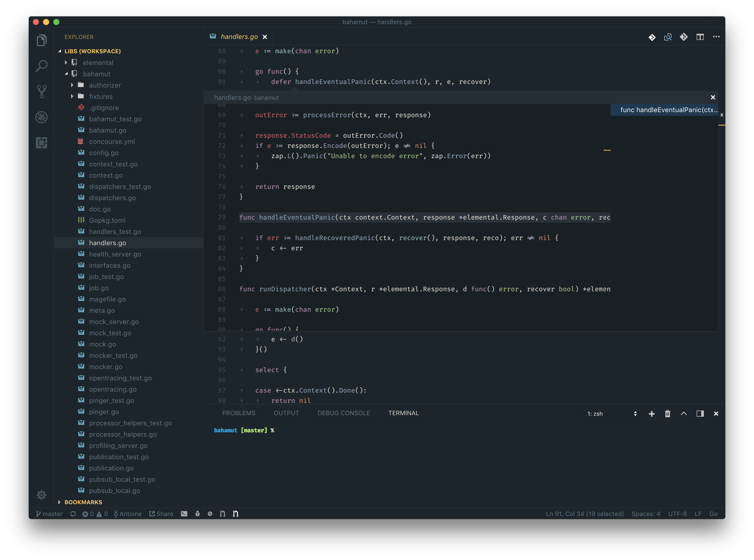Switch to the DEBUG CONSOLE tab

pyautogui.click(x=343, y=413)
